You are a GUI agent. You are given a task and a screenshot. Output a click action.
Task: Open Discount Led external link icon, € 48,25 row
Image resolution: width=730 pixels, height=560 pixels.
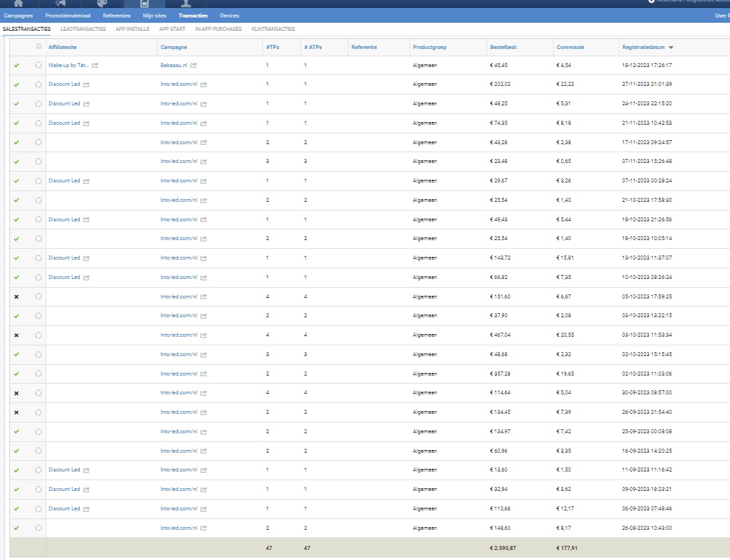pyautogui.click(x=86, y=104)
